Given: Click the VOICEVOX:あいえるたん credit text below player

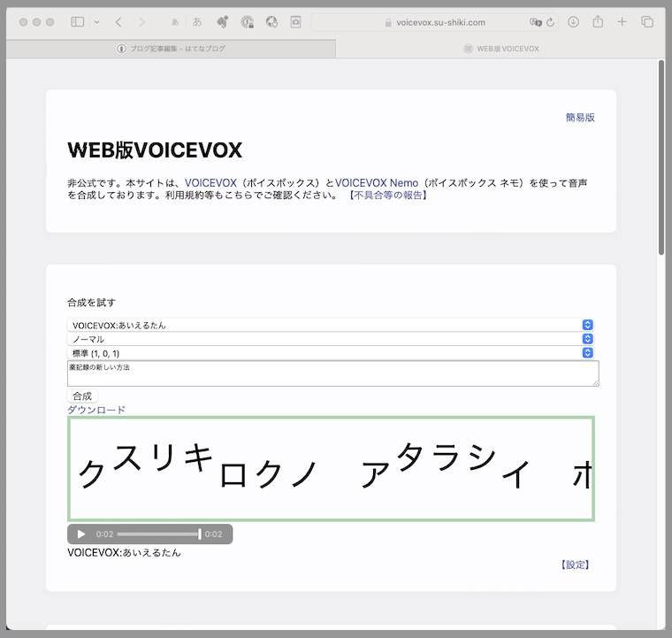Looking at the screenshot, I should tap(124, 553).
